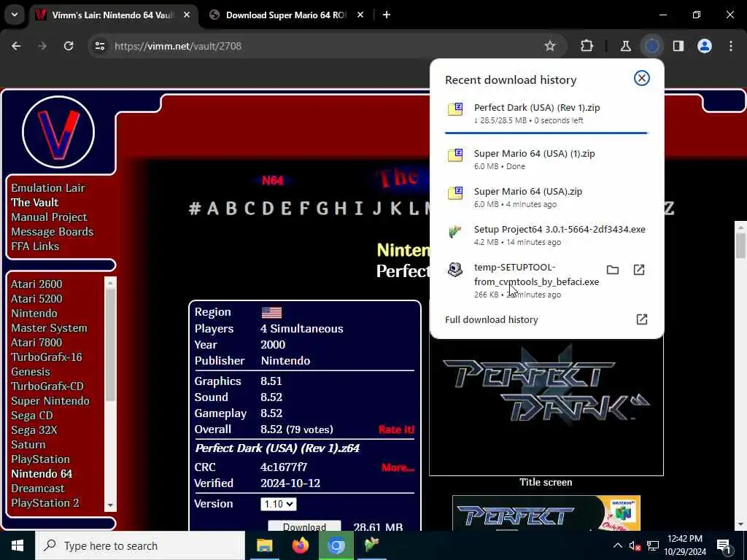
Task: Click Super Mario 64 (USA) (1).zip icon
Action: click(455, 155)
